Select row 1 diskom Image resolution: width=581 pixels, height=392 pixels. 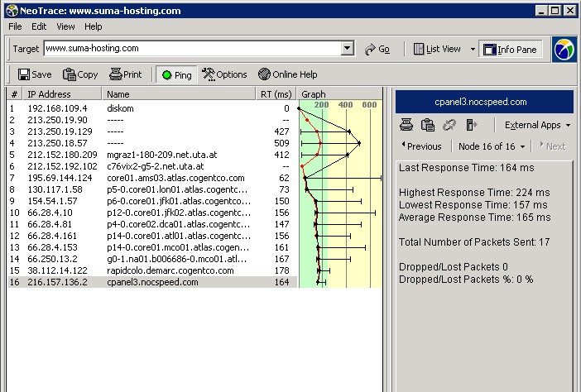[152, 108]
